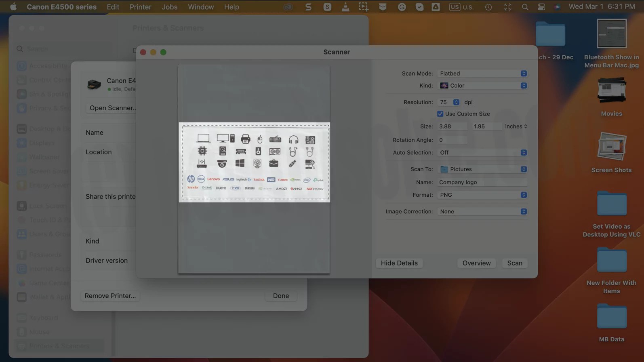Click the Canon printer icon in the sheet
Viewport: 644px width, 362px height.
(x=94, y=84)
